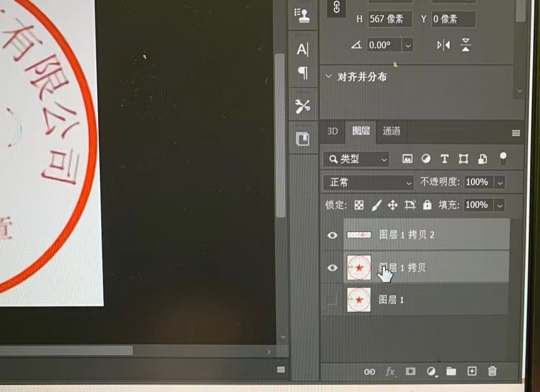Switch to the 3D tab
Screen dimensions: 540x392
click(x=333, y=131)
